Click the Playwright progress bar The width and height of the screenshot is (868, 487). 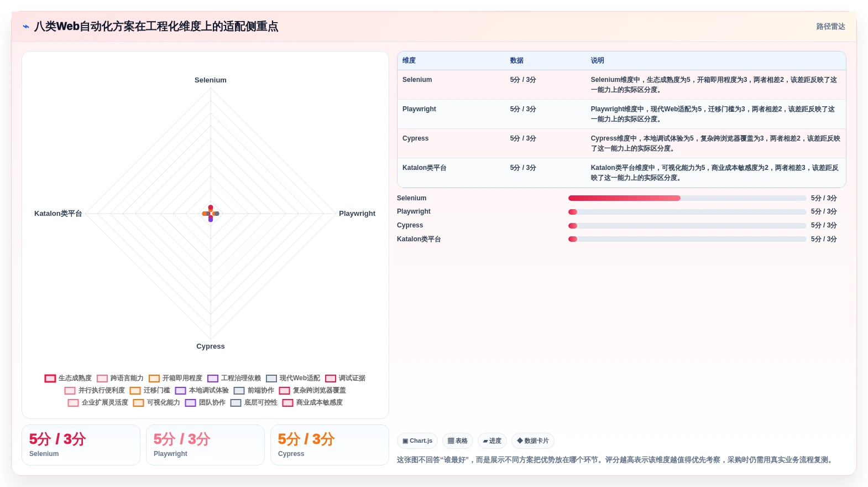pyautogui.click(x=687, y=212)
